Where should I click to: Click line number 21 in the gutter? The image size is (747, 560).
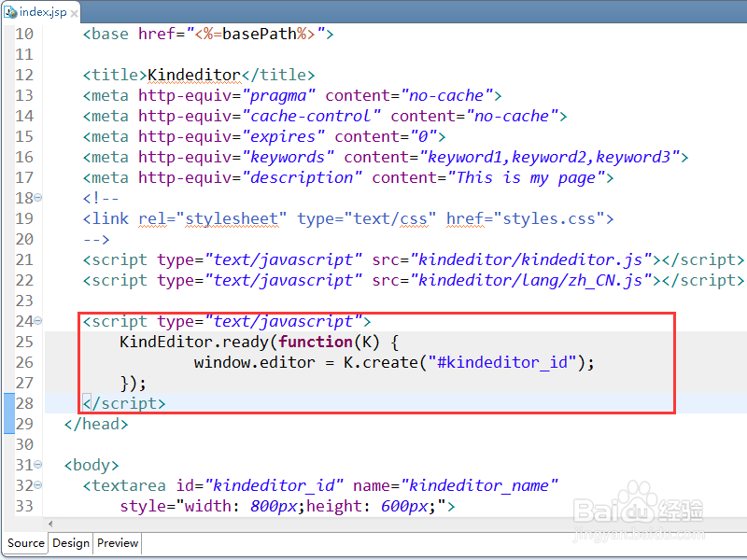click(24, 259)
